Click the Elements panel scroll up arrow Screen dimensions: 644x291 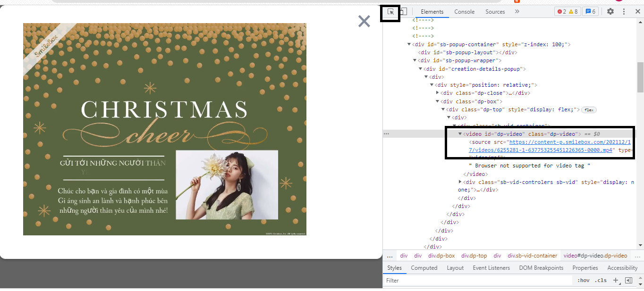point(640,22)
